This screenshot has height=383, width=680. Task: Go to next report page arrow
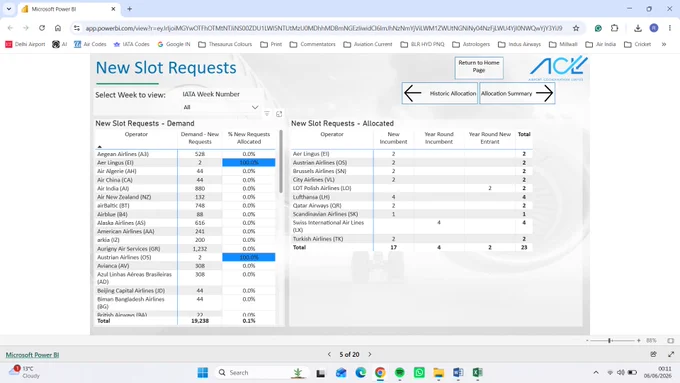[370, 354]
